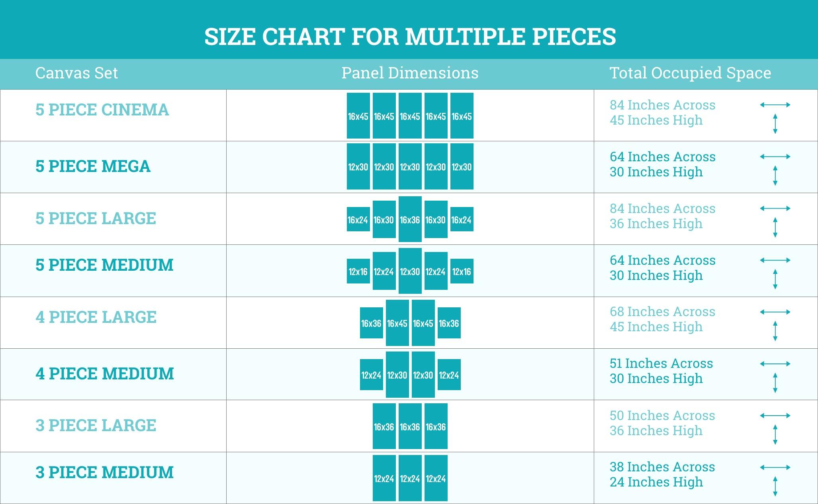Select the leftmost 16x36 panel in 4 Piece Large
The width and height of the screenshot is (818, 504).
tap(371, 323)
